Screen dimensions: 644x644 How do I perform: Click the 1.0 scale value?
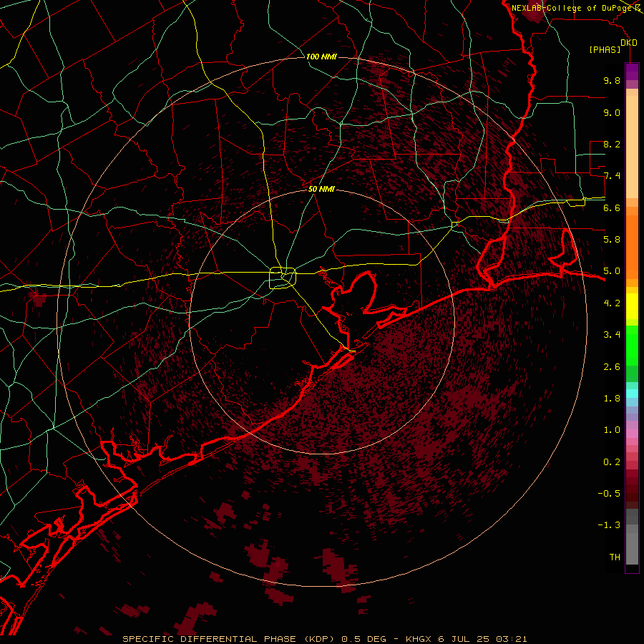[612, 430]
